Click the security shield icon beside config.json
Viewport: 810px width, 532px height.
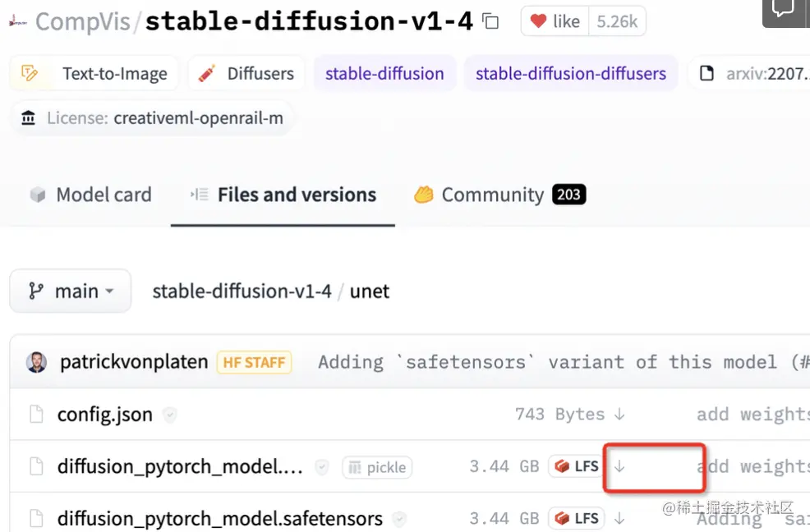click(x=169, y=415)
